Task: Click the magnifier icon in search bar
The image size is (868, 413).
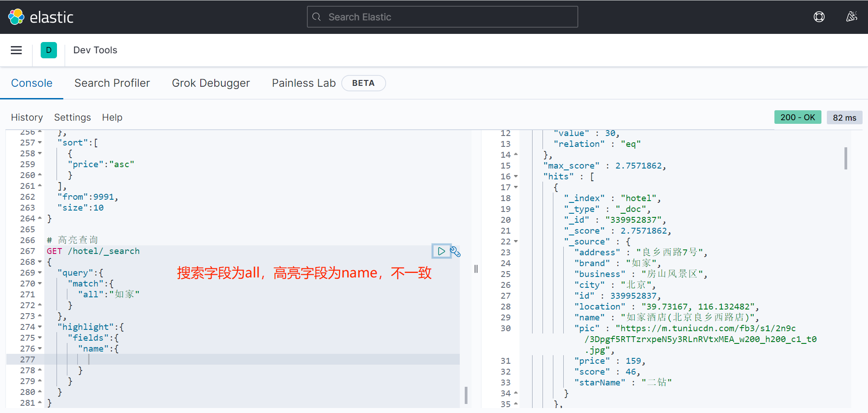Action: [x=316, y=17]
